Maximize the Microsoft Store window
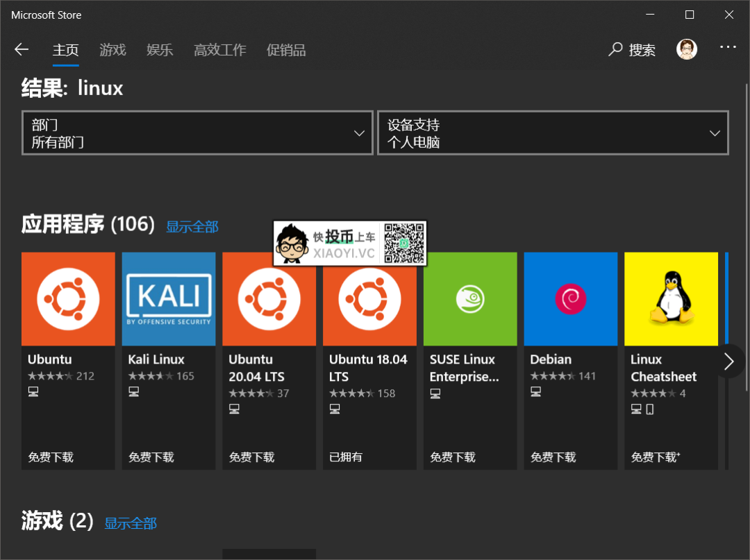This screenshot has height=560, width=750. [x=690, y=15]
